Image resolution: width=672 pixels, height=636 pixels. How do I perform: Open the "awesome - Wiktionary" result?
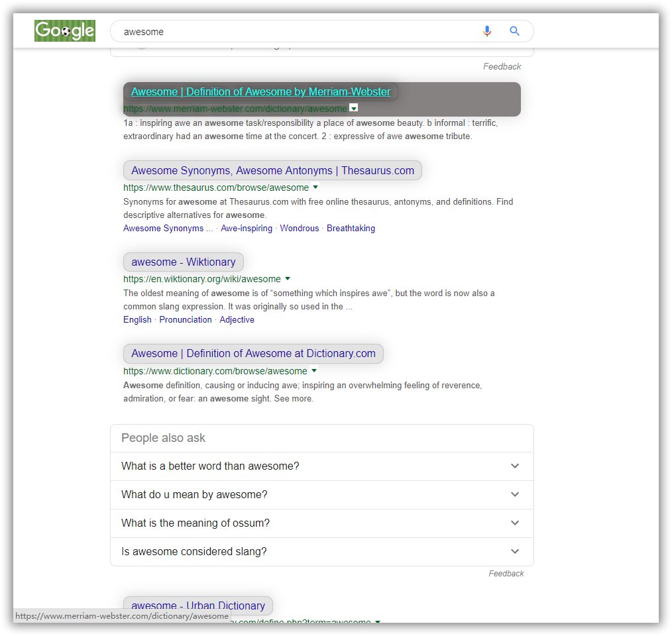coord(184,262)
